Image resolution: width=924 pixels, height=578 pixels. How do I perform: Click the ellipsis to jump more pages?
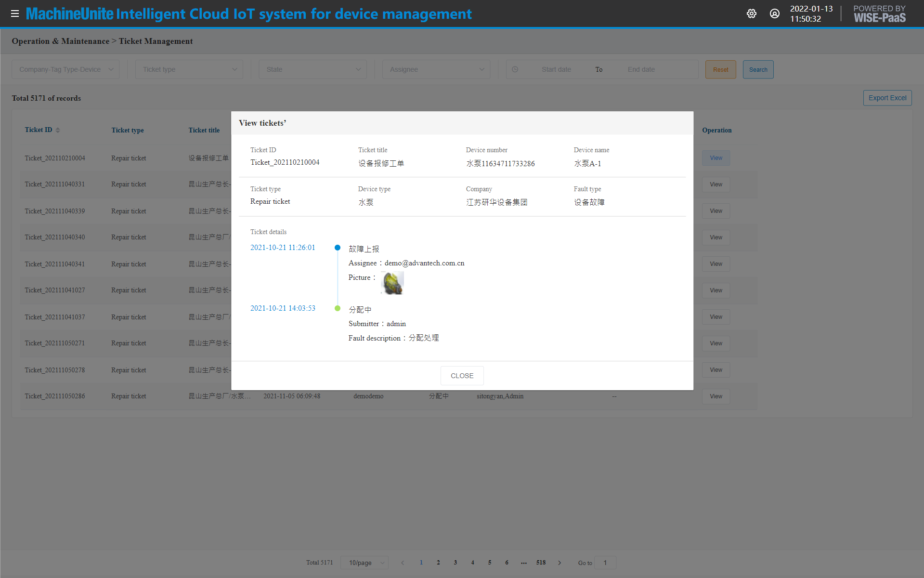(x=523, y=563)
